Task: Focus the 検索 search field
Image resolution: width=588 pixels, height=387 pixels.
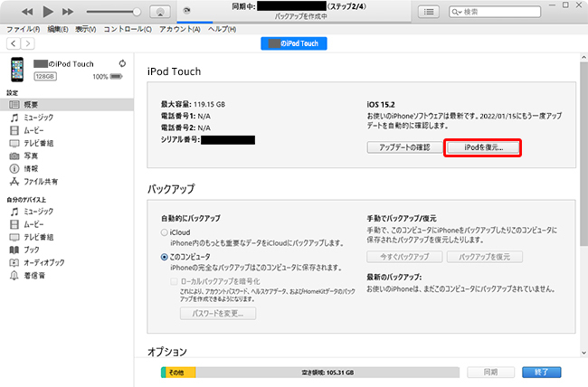Action: click(495, 12)
